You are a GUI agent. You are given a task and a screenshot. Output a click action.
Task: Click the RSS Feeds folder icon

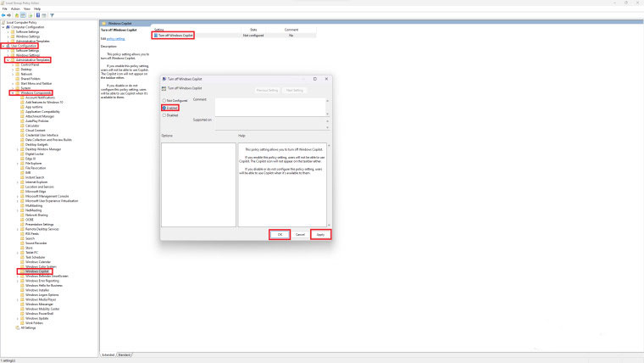point(22,234)
